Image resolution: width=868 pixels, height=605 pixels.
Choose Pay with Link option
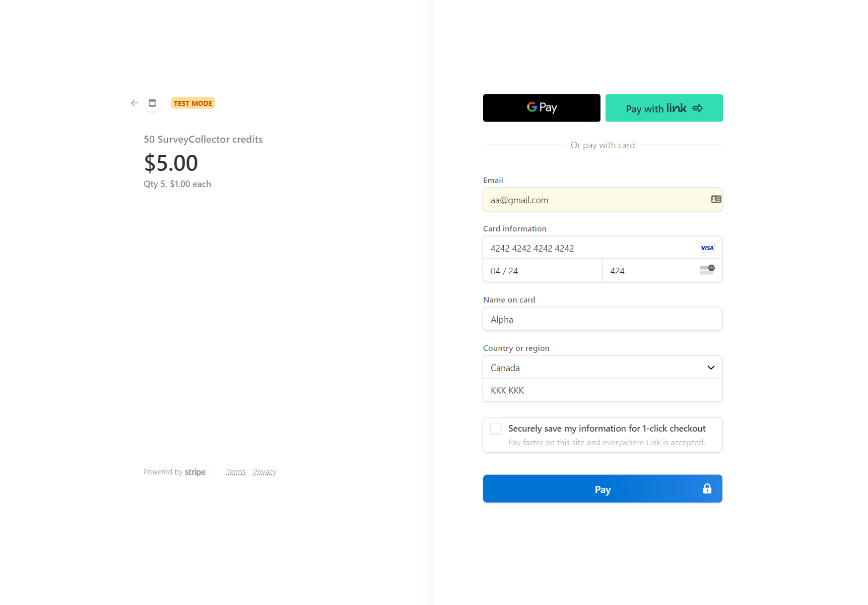pos(663,108)
